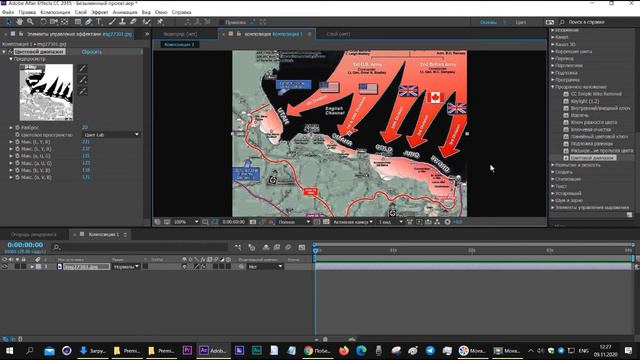Screen dimensions: 640x360
Task: Collapse the Предпросмотр preview section
Action: pos(11,59)
